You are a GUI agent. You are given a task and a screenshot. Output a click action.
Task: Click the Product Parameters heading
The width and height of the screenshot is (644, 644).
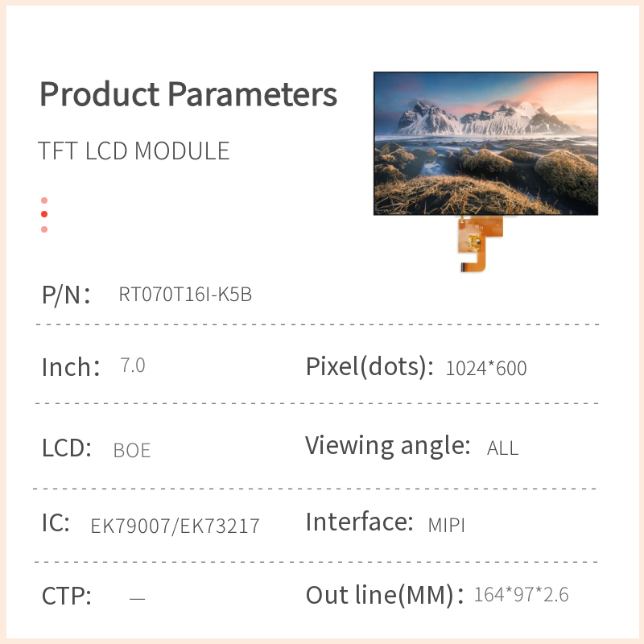point(188,94)
